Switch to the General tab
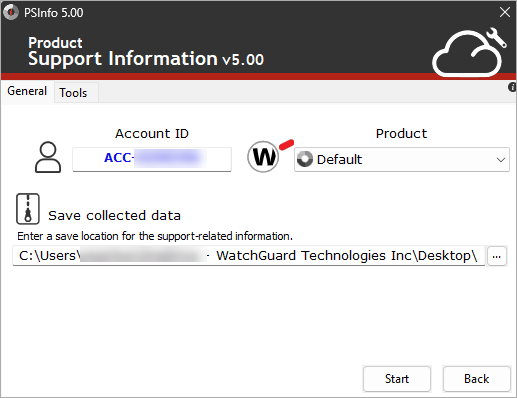The image size is (517, 398). (x=27, y=91)
